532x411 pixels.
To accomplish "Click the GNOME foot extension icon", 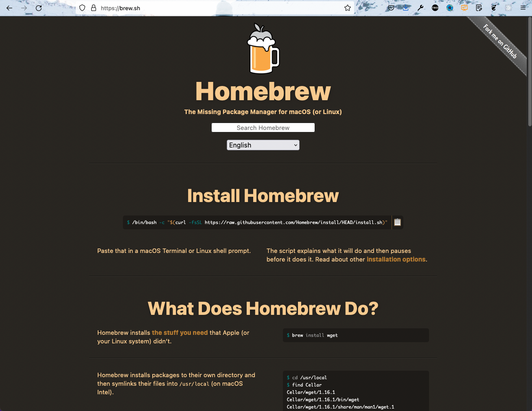I will (494, 8).
